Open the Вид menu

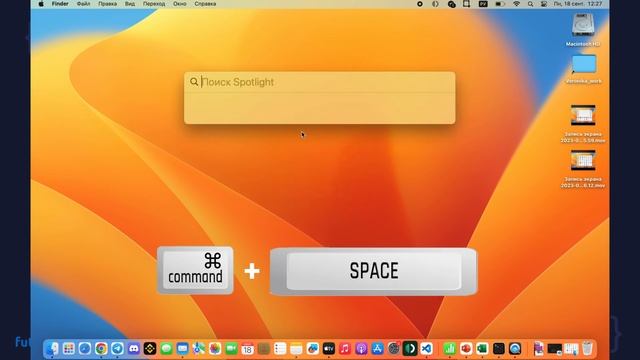pos(130,4)
